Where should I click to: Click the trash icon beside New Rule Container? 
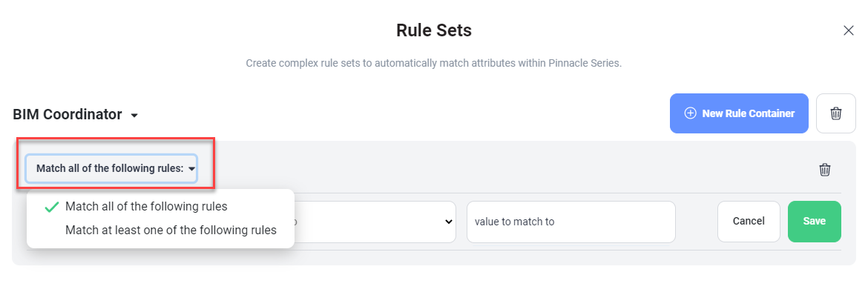point(836,113)
